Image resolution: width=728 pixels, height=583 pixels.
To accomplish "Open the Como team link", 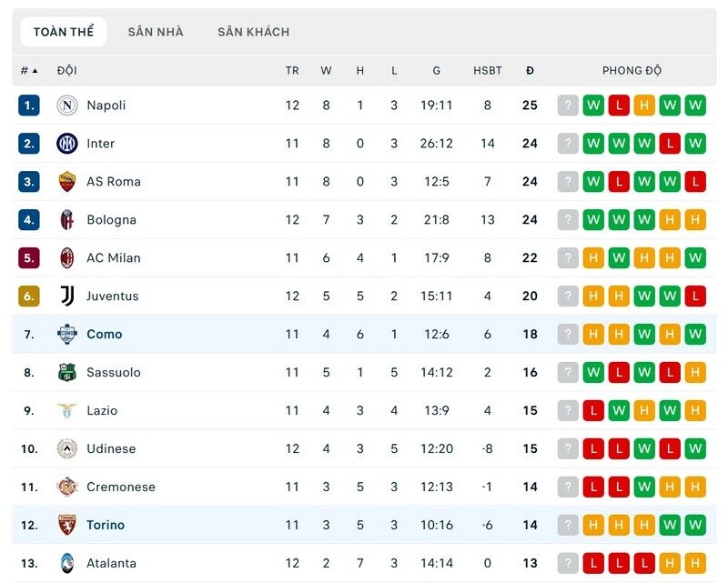I will [105, 335].
